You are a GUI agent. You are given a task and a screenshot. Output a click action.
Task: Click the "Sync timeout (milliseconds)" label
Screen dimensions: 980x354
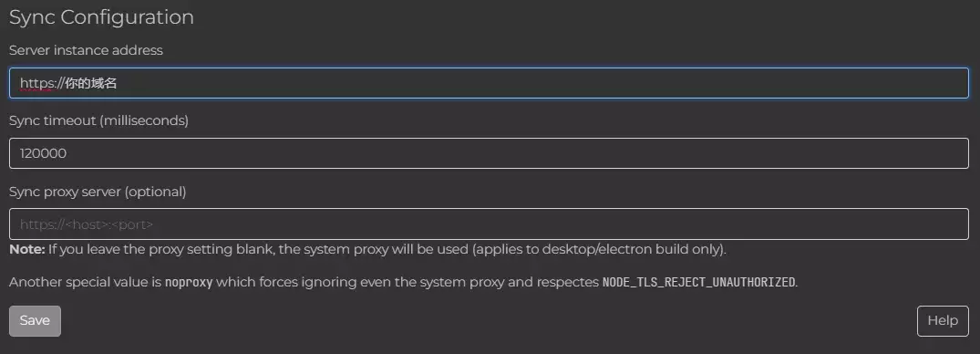98,121
